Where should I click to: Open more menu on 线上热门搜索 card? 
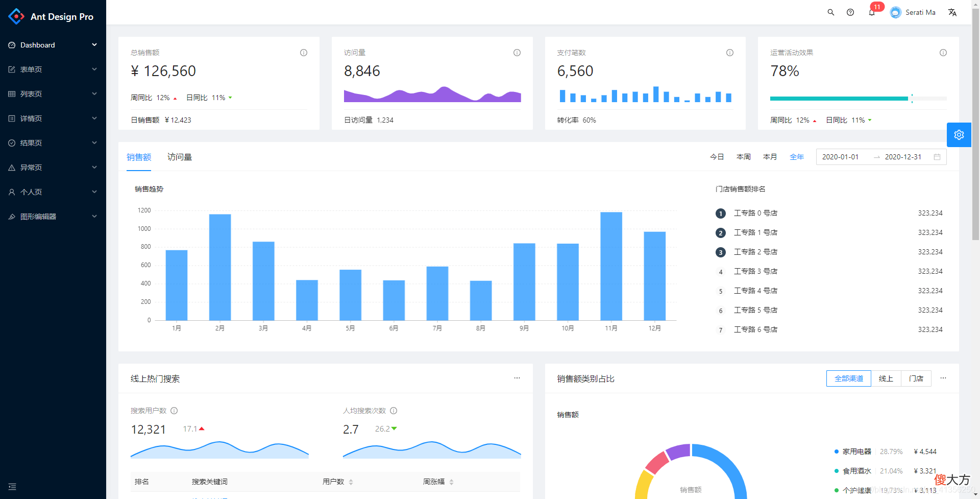[517, 378]
